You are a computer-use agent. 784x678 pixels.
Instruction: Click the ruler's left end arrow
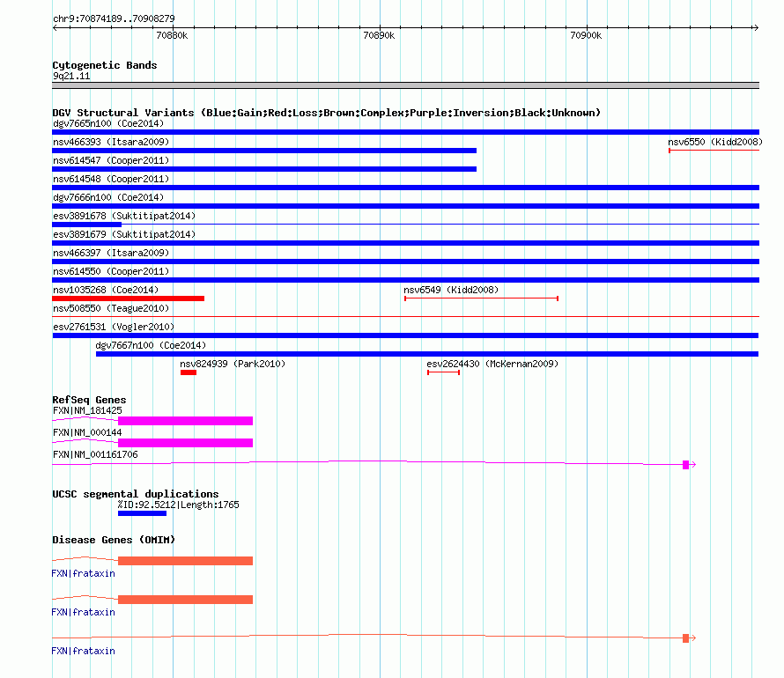(55, 27)
